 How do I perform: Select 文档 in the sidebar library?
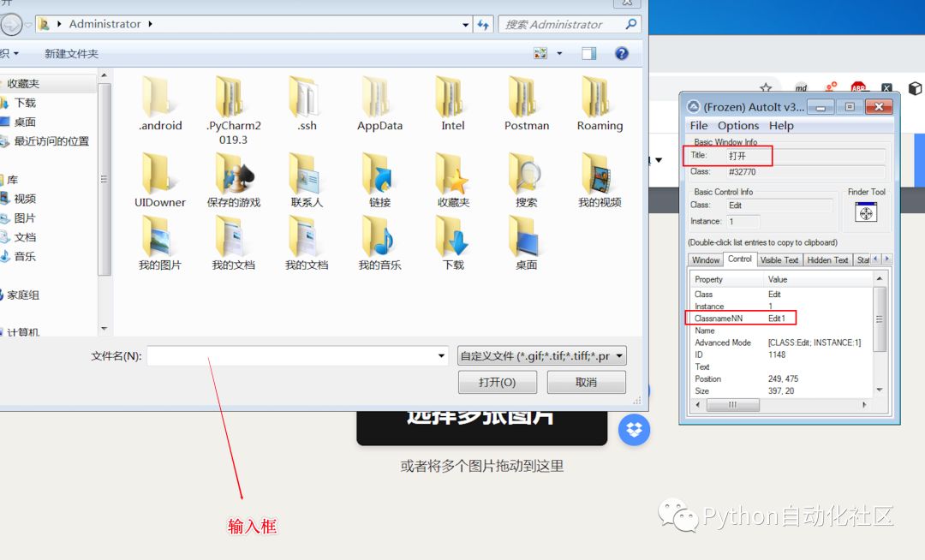[x=25, y=237]
